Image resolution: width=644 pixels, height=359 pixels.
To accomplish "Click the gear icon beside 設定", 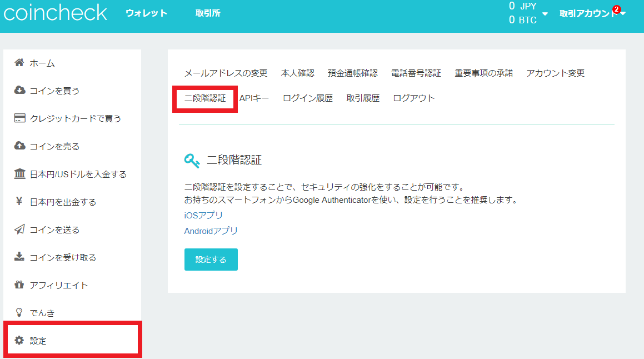I will 19,340.
